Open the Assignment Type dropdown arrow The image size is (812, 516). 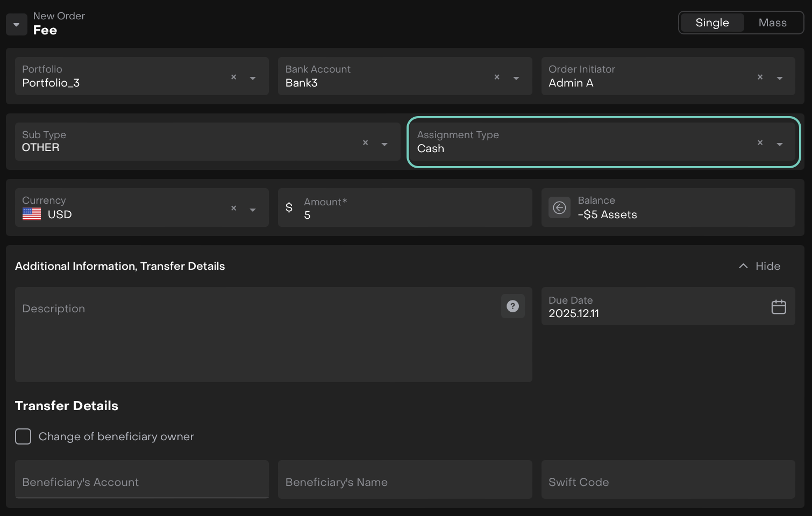[779, 144]
